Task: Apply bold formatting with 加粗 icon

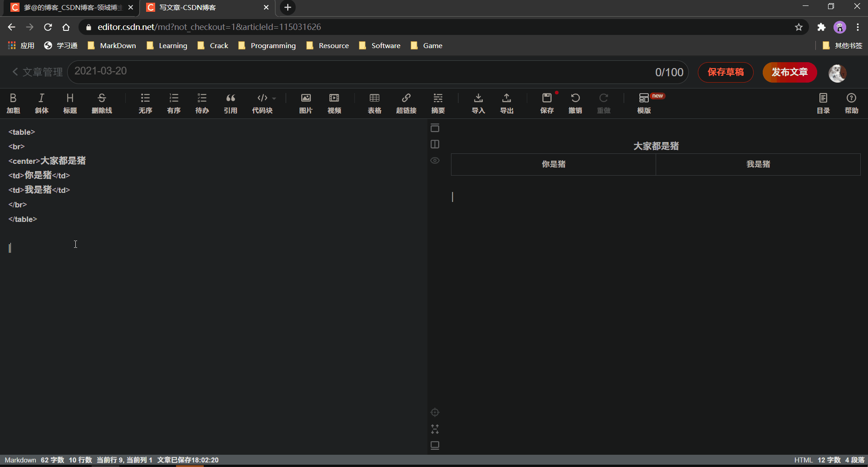Action: (x=13, y=103)
